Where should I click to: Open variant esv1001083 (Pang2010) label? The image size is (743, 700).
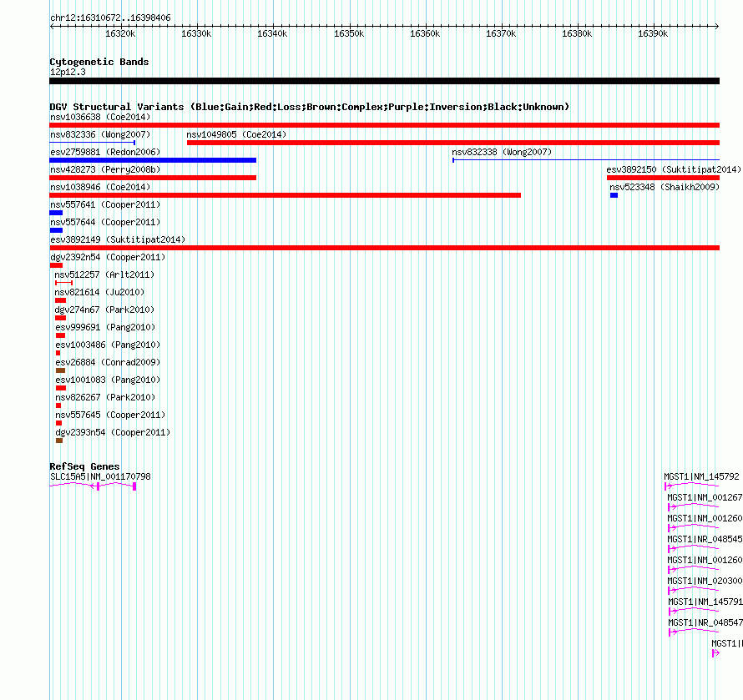(x=108, y=380)
